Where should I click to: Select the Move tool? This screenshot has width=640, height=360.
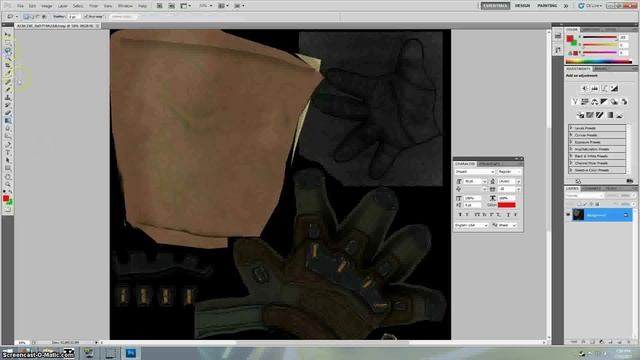(x=8, y=35)
